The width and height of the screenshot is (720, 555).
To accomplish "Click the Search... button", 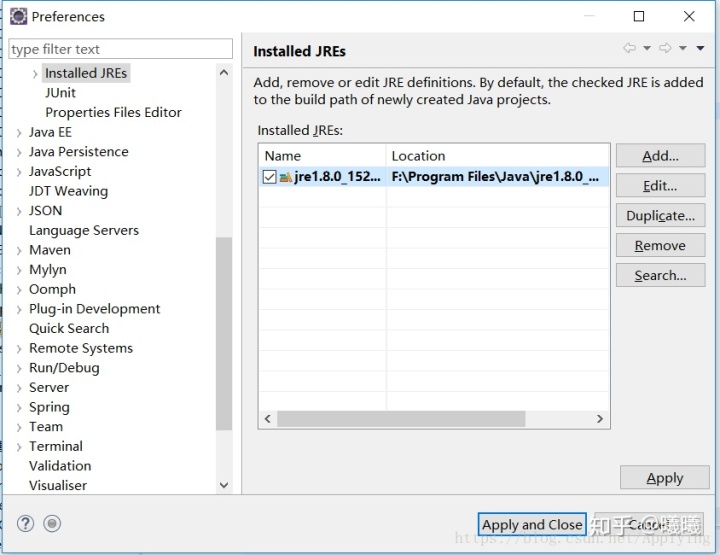I will click(x=660, y=275).
